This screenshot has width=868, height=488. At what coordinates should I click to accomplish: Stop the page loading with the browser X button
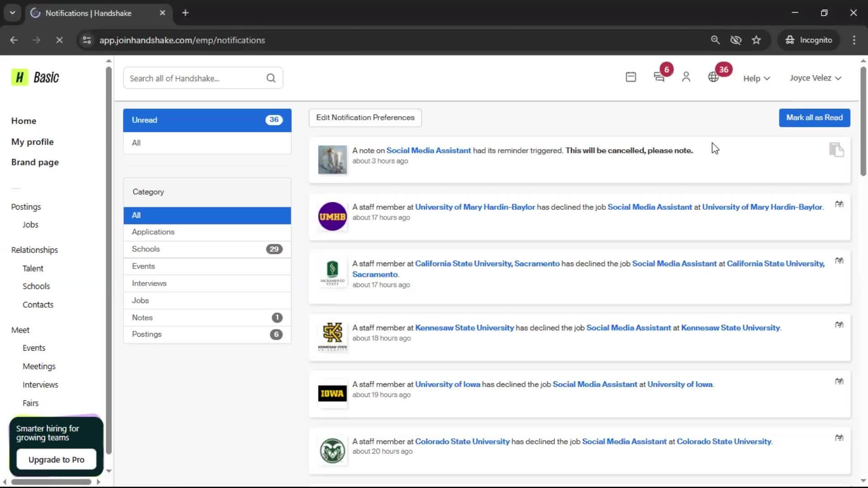(x=59, y=40)
